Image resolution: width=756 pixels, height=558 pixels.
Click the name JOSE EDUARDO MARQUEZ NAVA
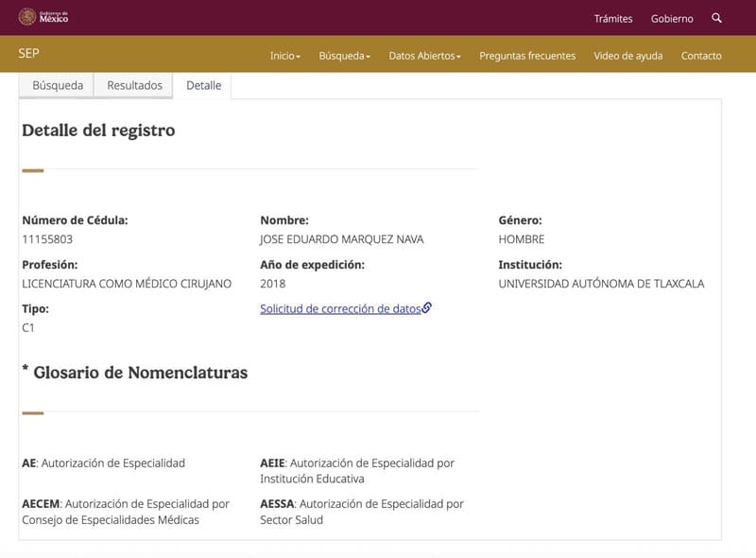click(x=341, y=239)
